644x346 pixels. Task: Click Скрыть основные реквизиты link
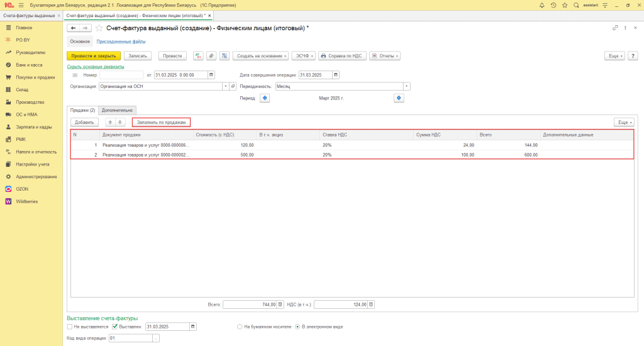pos(96,67)
